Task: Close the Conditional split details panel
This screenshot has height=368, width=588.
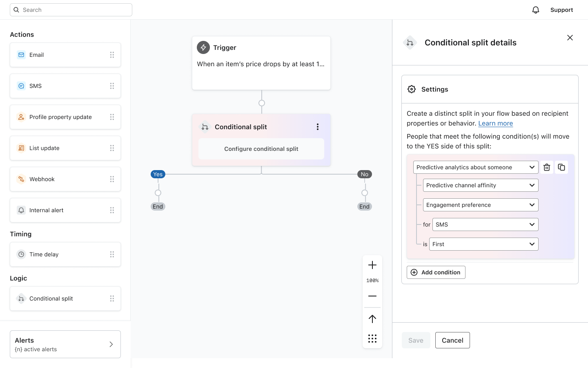Action: point(570,38)
